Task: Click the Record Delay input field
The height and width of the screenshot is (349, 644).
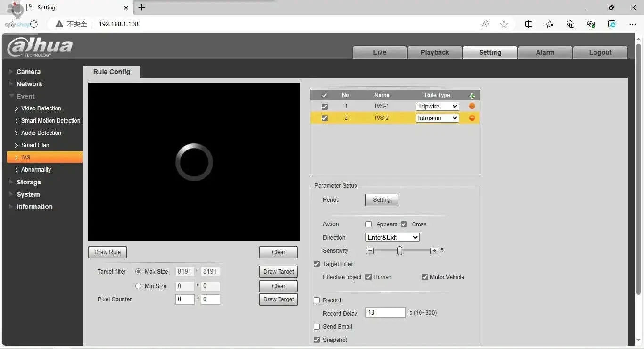Action: coord(385,313)
